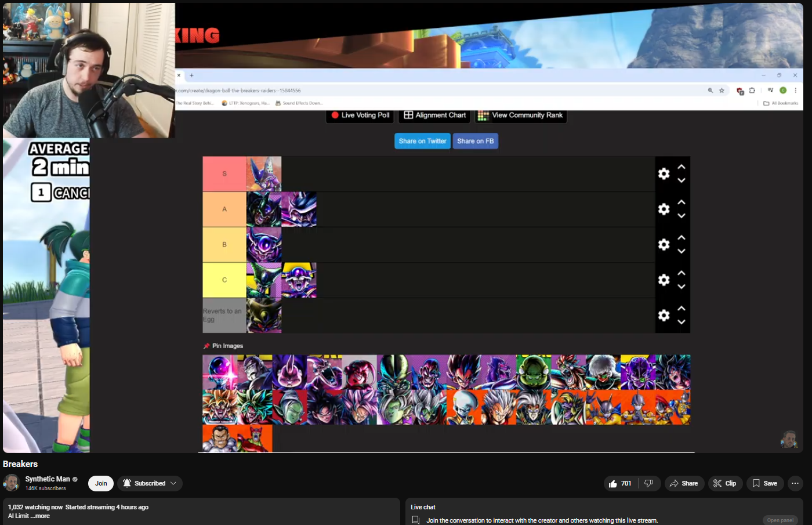
Task: Open the B tier row settings gear
Action: [664, 244]
